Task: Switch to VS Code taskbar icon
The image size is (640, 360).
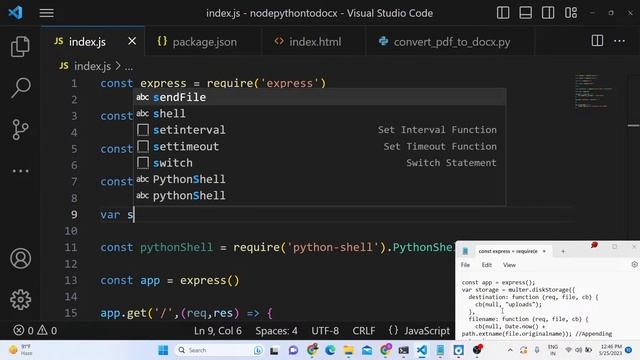Action: 422,350
